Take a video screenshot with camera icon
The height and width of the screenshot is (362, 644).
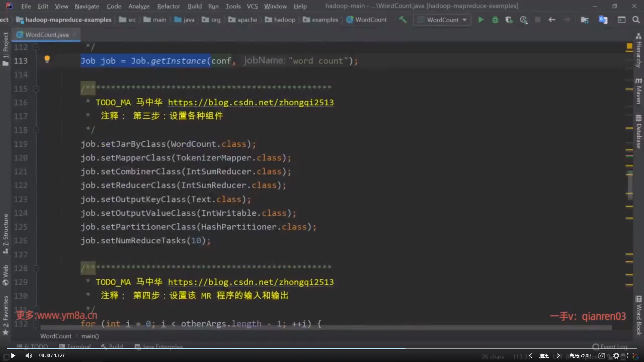tap(602, 356)
